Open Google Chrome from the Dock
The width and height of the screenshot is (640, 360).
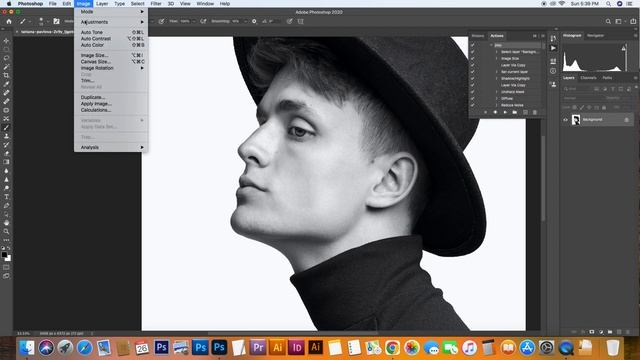tap(392, 347)
